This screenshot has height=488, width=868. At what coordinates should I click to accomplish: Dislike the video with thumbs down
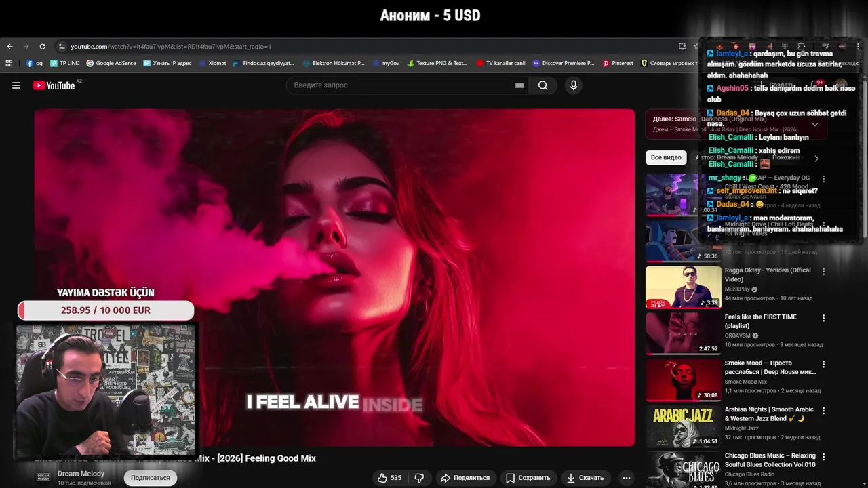(x=419, y=478)
